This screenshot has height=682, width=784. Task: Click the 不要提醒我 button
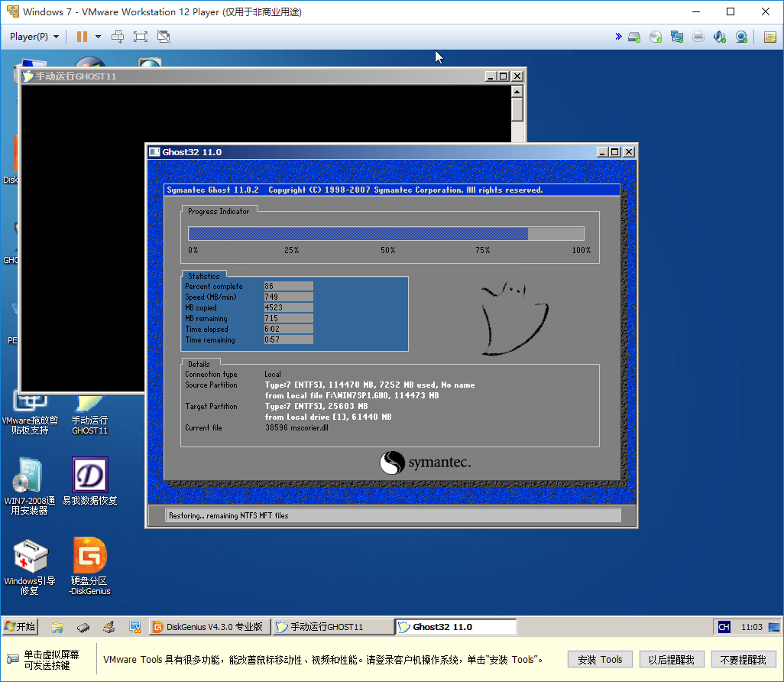tap(743, 660)
